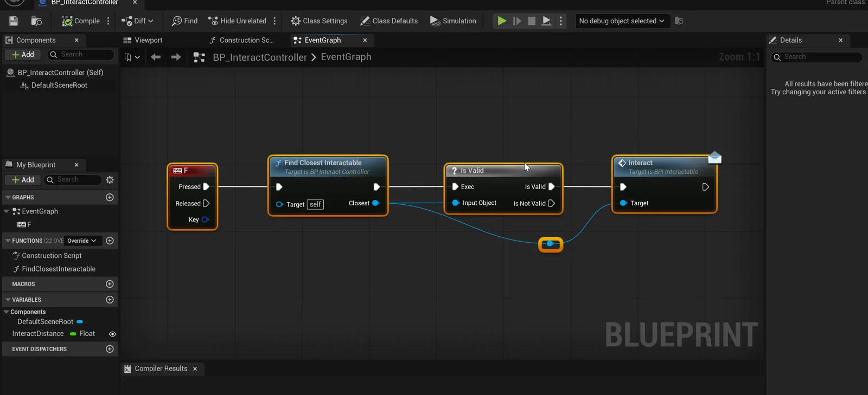Switch to the Construction Script tab
The height and width of the screenshot is (395, 868).
click(x=241, y=40)
